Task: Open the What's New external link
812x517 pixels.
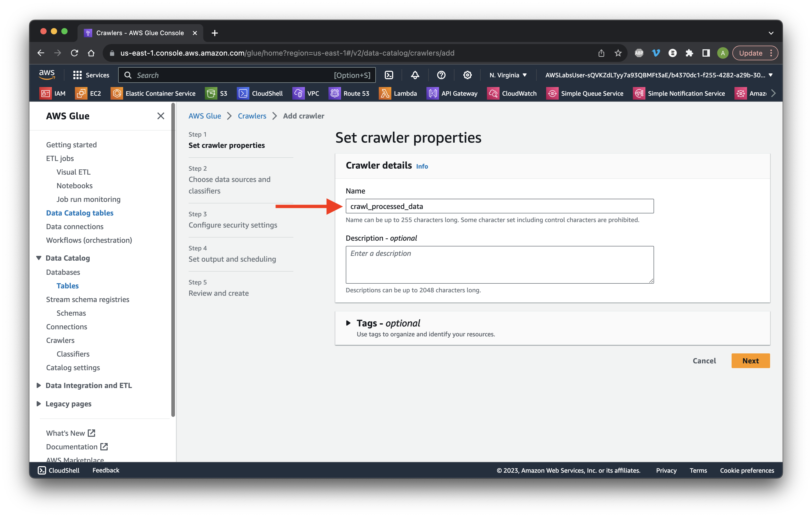Action: (70, 433)
